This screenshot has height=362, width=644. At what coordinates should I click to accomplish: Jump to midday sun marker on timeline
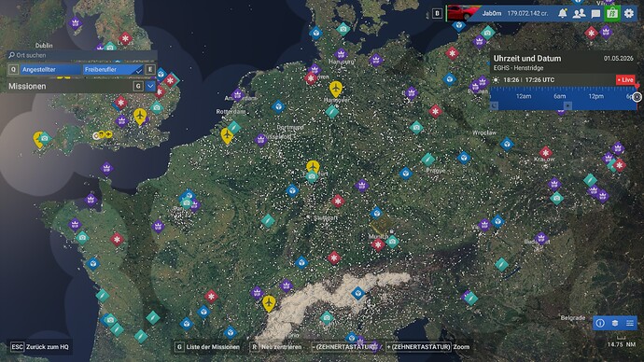click(x=567, y=105)
